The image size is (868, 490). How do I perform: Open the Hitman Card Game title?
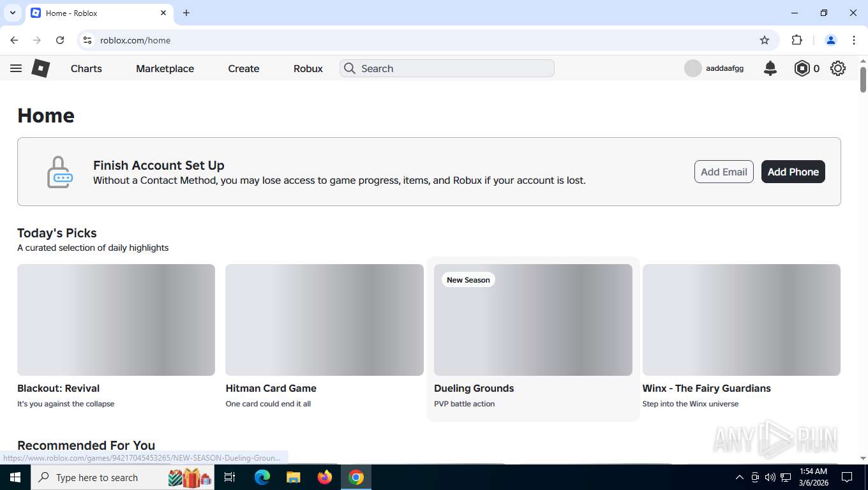point(271,388)
